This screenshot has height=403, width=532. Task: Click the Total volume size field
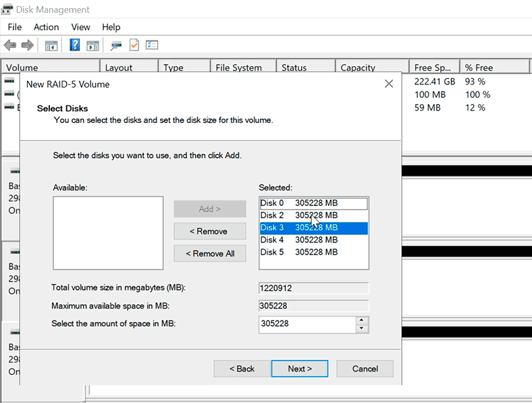(313, 288)
